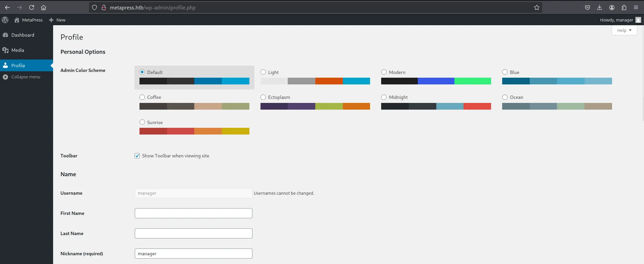Screen dimensions: 644x264
Task: Reload the page with the refresh icon
Action: point(32,7)
